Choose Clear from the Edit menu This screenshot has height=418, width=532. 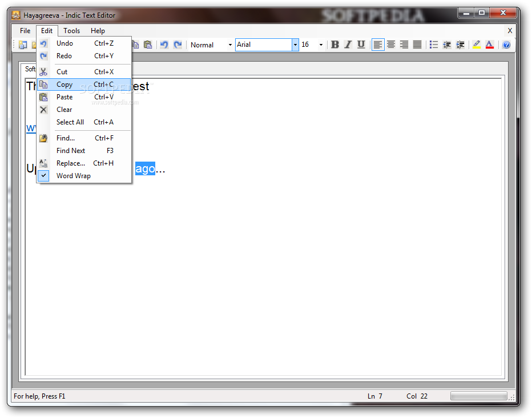tap(84, 110)
